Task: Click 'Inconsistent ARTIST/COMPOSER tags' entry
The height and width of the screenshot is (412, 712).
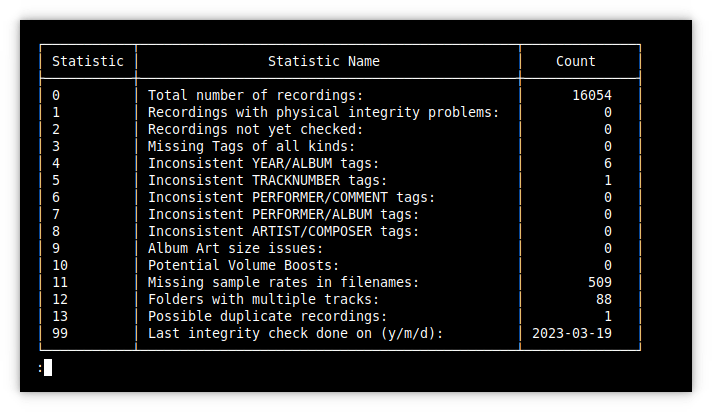Action: 283,232
